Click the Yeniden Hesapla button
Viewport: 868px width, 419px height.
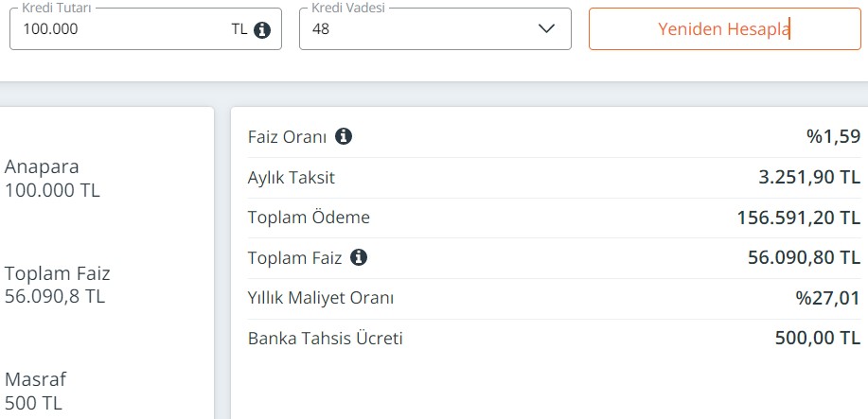pyautogui.click(x=725, y=28)
